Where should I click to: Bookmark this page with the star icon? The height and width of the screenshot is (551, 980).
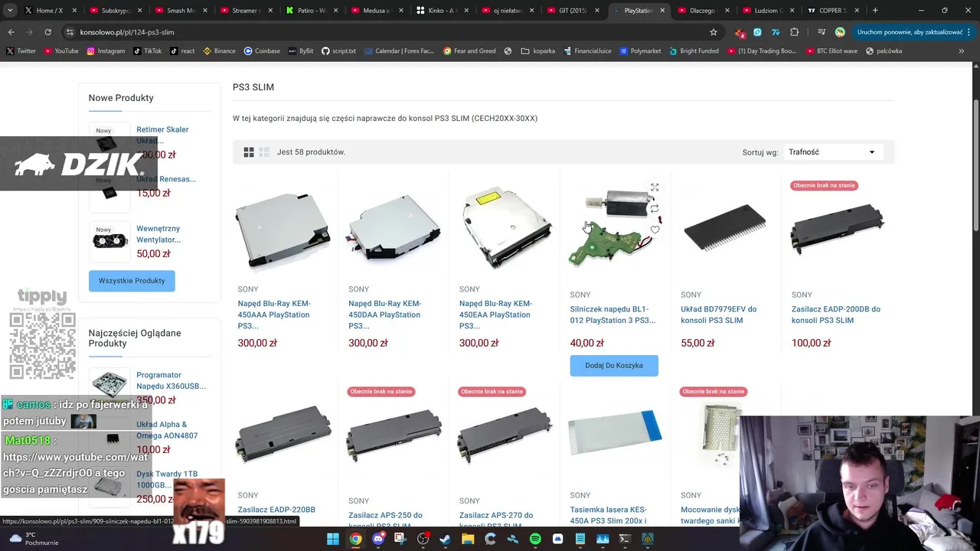[714, 32]
